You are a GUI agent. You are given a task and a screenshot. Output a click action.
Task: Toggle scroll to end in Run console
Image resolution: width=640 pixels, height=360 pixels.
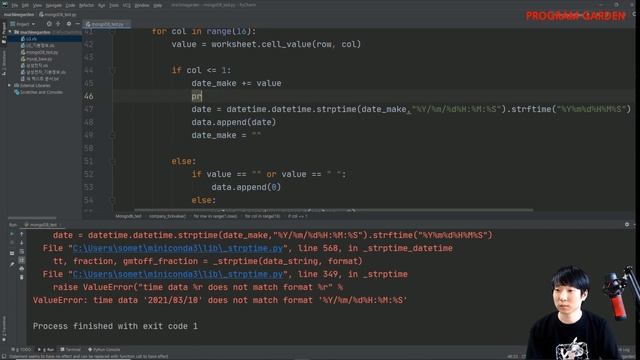coord(22,260)
